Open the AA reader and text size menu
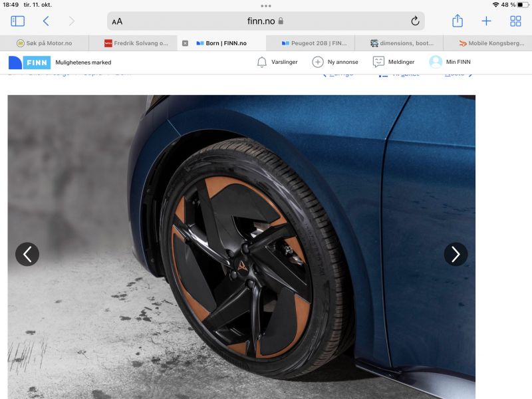 click(117, 21)
